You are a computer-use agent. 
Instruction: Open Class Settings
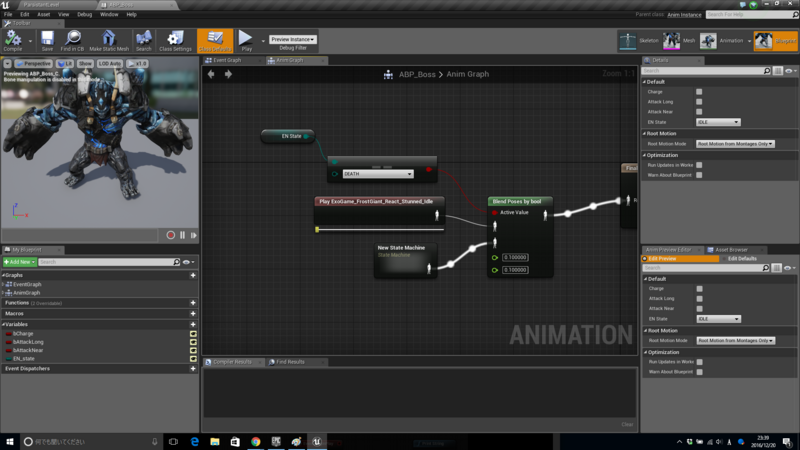click(x=175, y=40)
